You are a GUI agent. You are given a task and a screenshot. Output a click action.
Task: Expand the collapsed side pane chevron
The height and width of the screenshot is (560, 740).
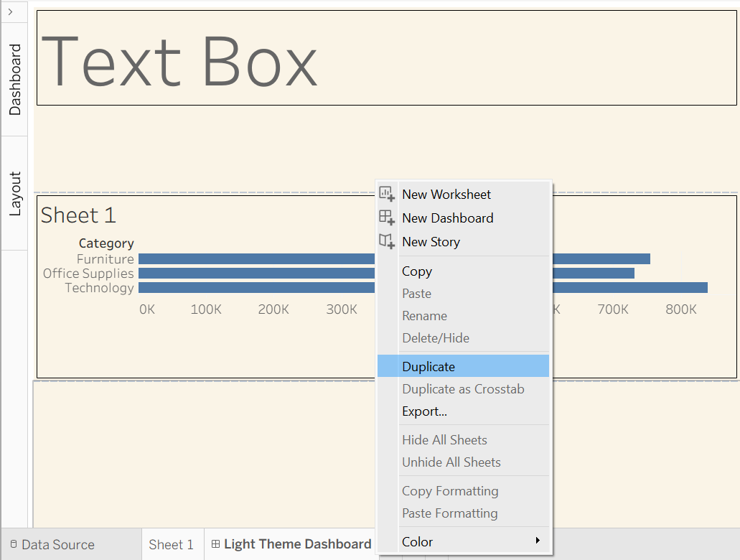[11, 11]
